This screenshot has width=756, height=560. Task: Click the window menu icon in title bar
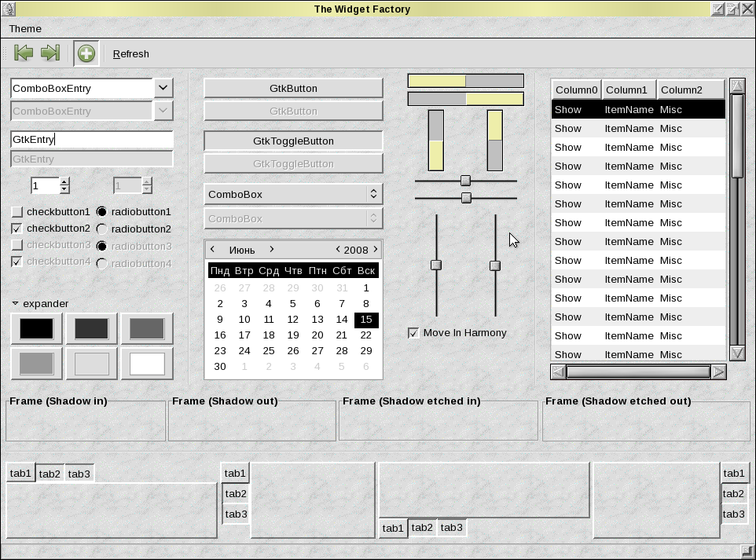(x=8, y=9)
